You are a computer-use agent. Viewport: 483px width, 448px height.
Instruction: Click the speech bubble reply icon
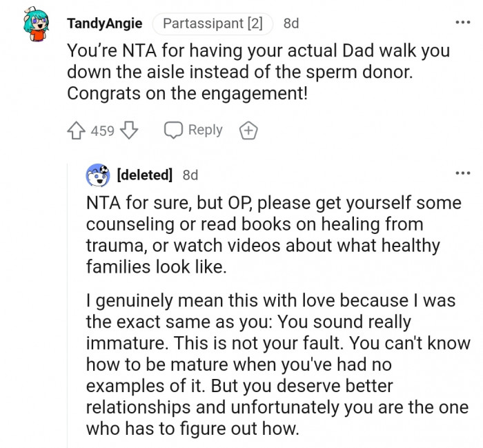pos(173,130)
